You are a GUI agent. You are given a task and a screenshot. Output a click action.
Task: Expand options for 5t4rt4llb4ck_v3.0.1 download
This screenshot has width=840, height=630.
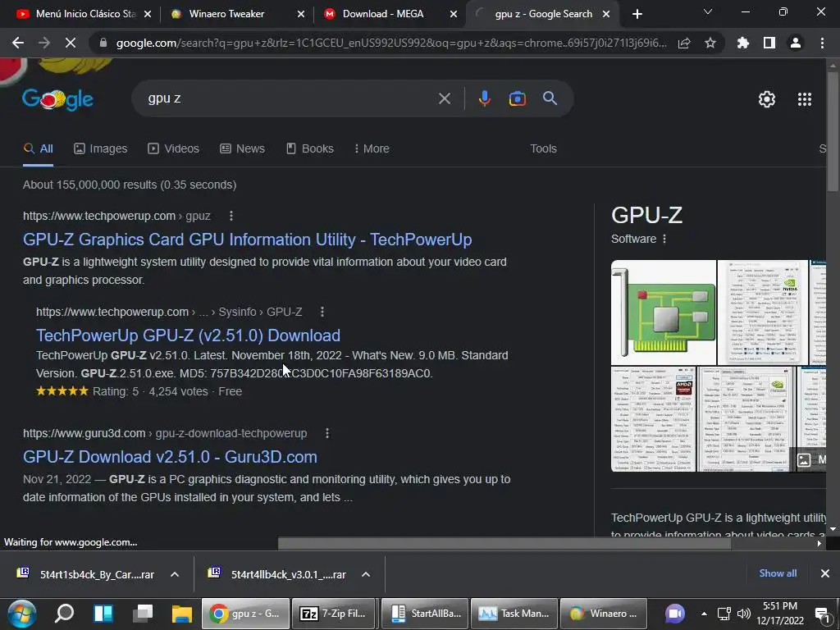[366, 574]
